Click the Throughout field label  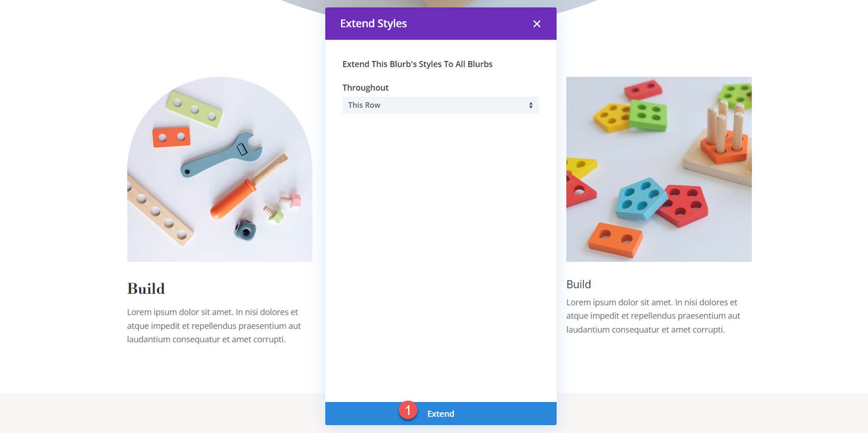(x=365, y=87)
